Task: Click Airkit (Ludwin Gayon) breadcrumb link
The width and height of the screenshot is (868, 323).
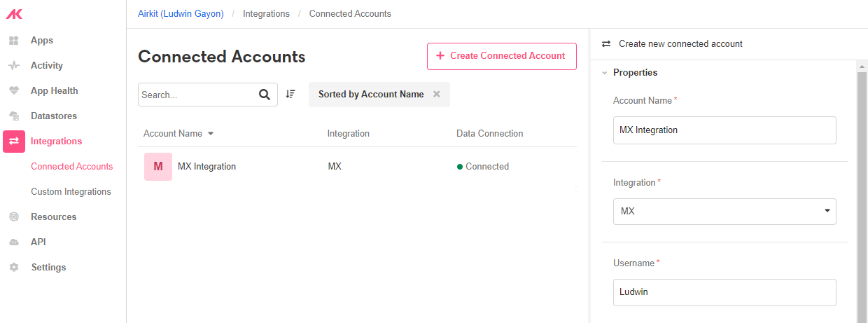Action: [181, 14]
